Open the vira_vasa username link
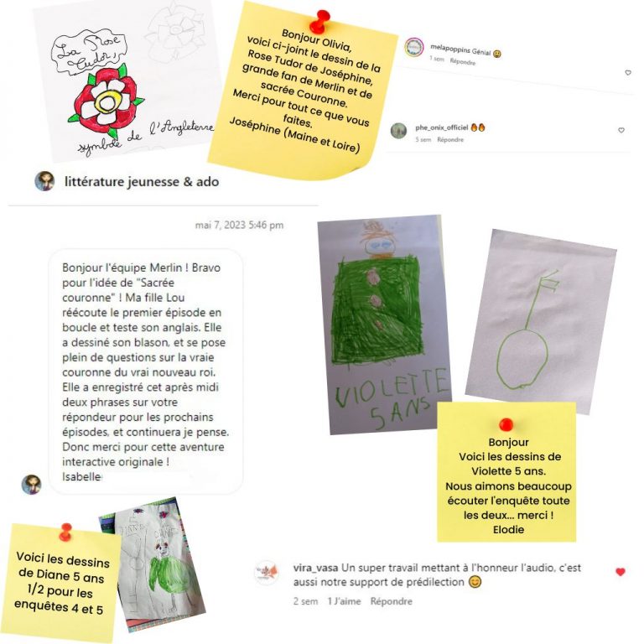 click(x=315, y=568)
